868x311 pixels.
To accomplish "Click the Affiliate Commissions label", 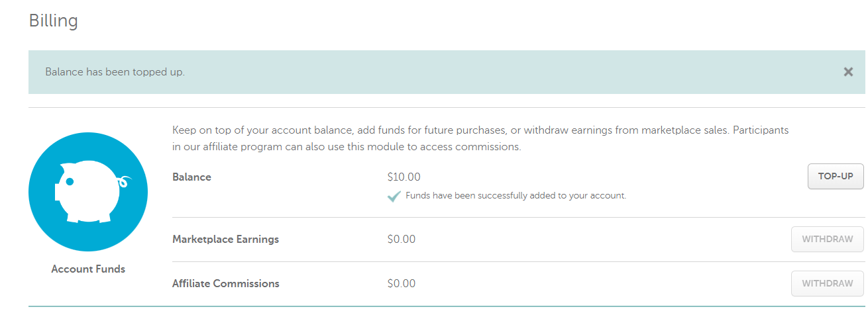I will [x=226, y=284].
